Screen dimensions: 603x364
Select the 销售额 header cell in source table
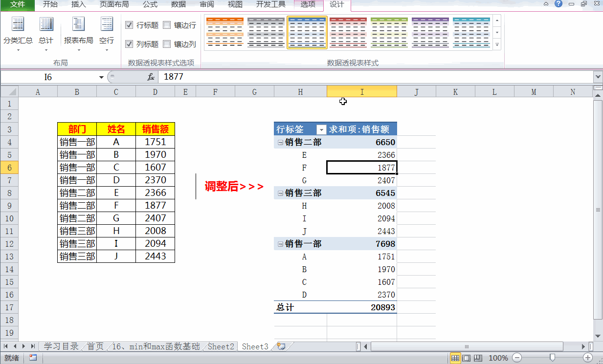pos(156,129)
